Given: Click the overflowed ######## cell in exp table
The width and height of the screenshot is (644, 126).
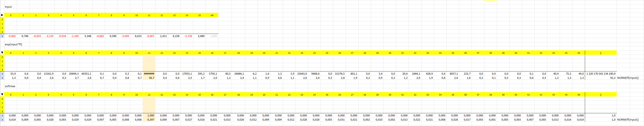Looking at the screenshot, I should point(149,74).
